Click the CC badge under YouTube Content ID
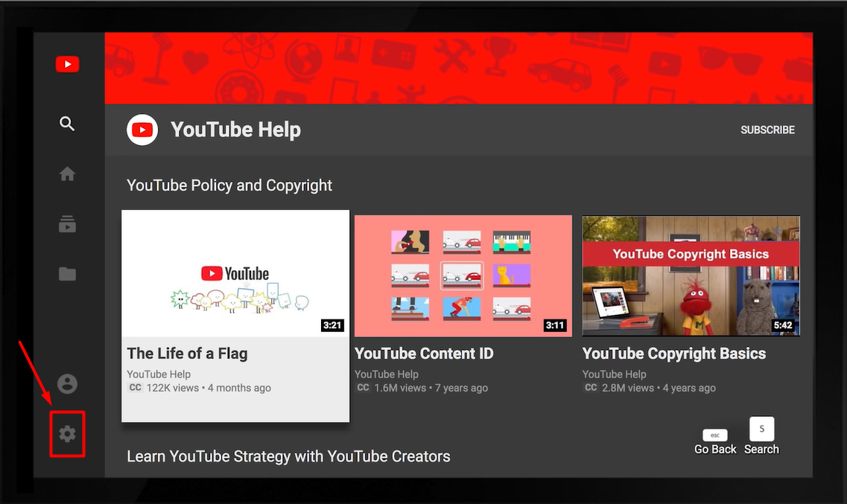The image size is (847, 504). [x=363, y=387]
